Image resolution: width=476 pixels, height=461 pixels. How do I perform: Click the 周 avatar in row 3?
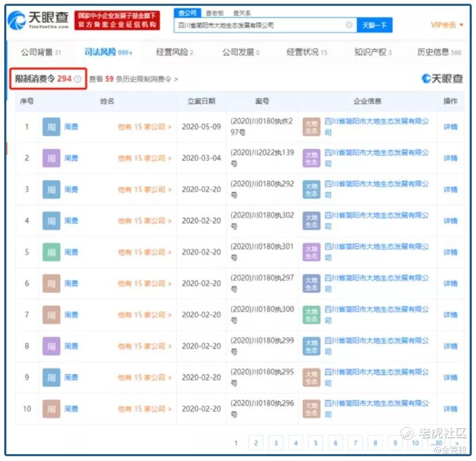(x=51, y=189)
